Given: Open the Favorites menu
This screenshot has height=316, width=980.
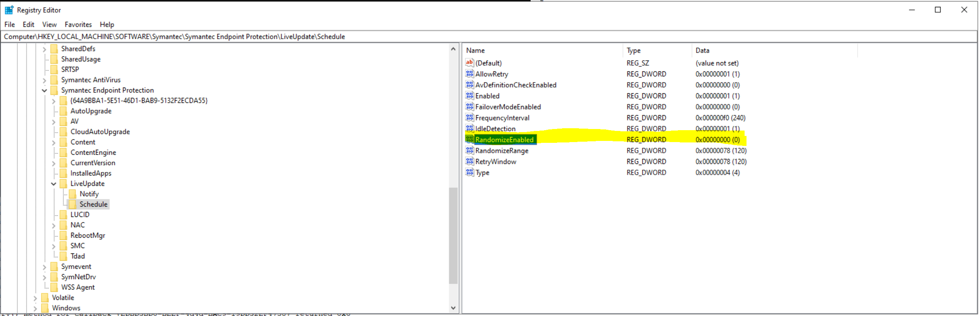Looking at the screenshot, I should coord(78,25).
